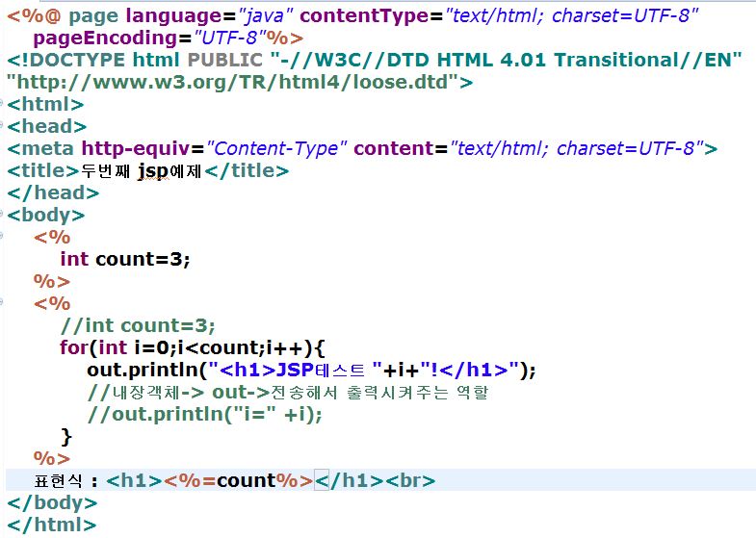Image resolution: width=756 pixels, height=538 pixels.
Task: Click the <br> tag on the expression line
Action: pos(410,481)
